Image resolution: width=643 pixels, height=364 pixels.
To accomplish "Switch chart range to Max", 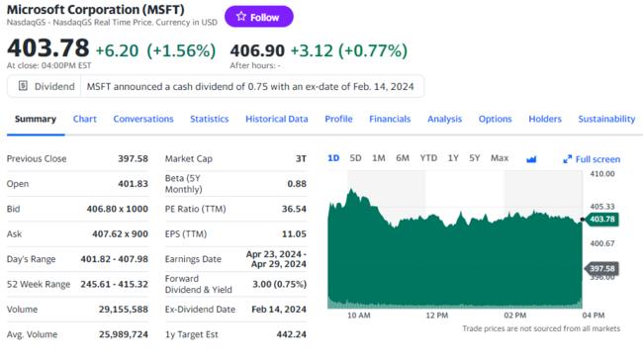I will click(x=500, y=158).
